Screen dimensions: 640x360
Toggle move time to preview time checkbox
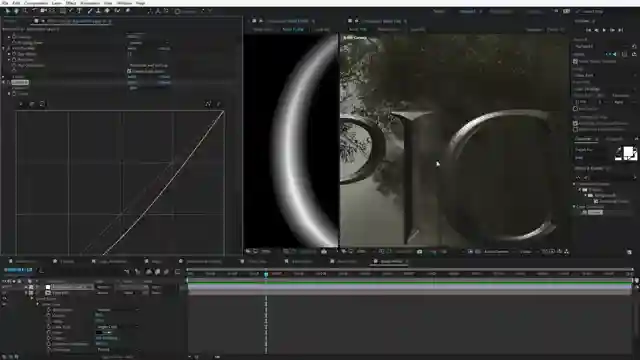[x=576, y=129]
